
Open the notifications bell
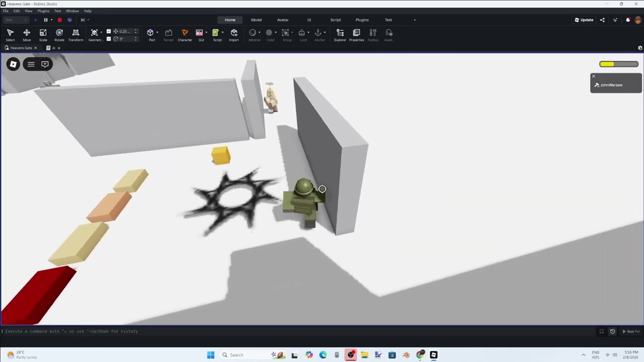point(628,20)
